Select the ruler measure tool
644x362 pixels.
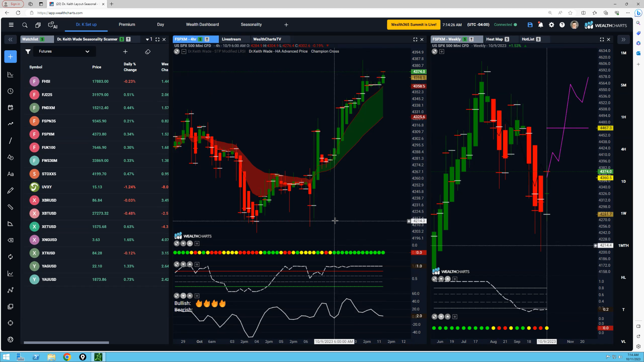coord(10,207)
